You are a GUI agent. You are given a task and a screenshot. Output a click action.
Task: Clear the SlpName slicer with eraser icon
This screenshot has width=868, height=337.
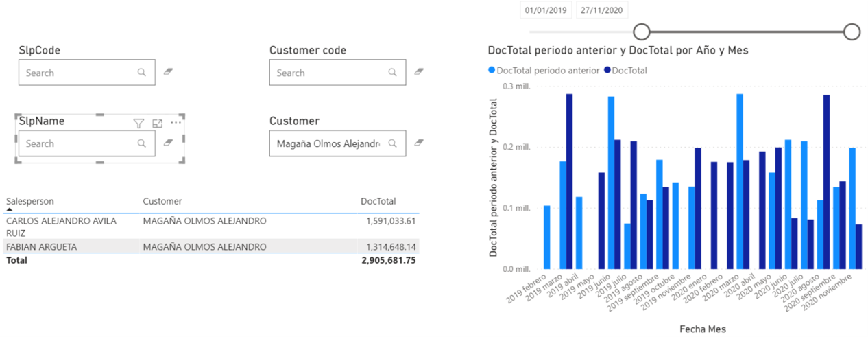click(168, 143)
